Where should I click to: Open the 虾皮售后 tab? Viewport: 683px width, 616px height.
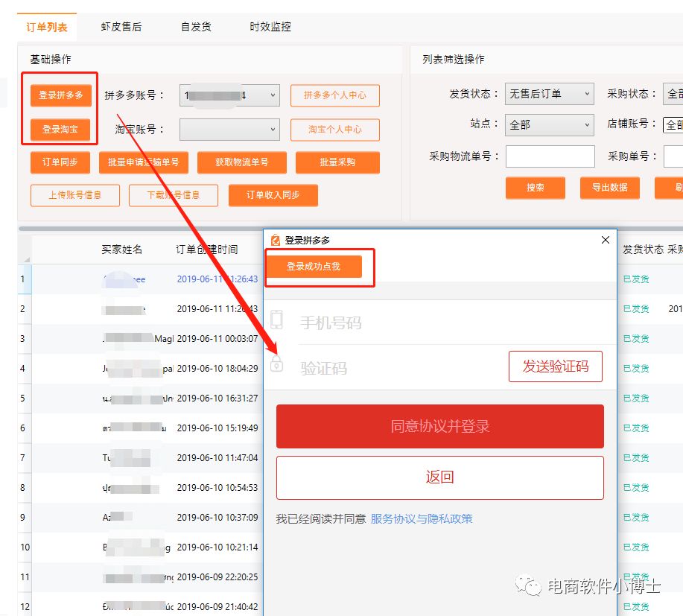[121, 27]
